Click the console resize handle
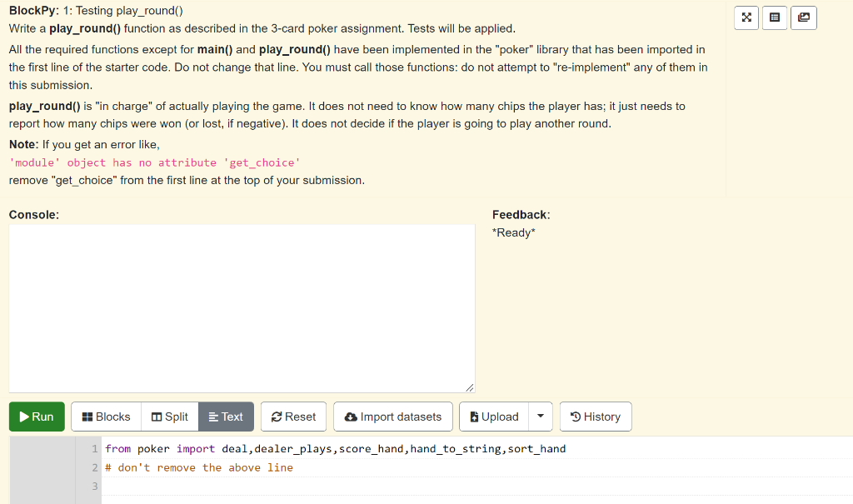This screenshot has width=853, height=504. (470, 386)
